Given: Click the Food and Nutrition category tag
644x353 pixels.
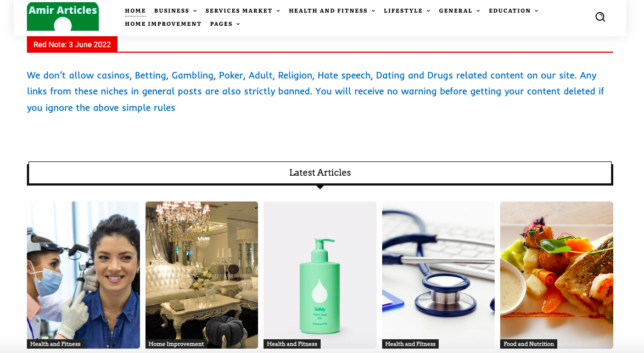Looking at the screenshot, I should point(529,344).
